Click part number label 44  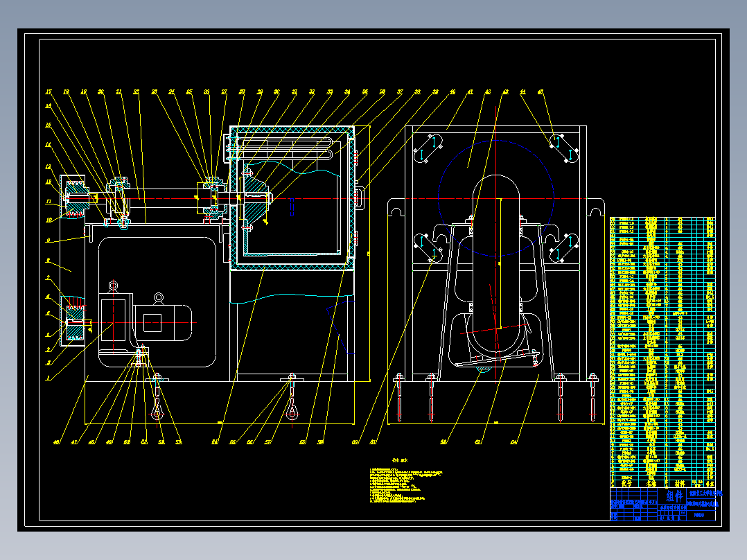point(523,92)
